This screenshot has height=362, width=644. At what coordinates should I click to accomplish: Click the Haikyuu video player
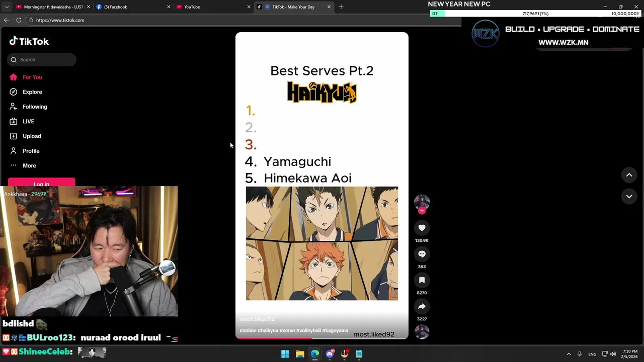click(x=322, y=186)
